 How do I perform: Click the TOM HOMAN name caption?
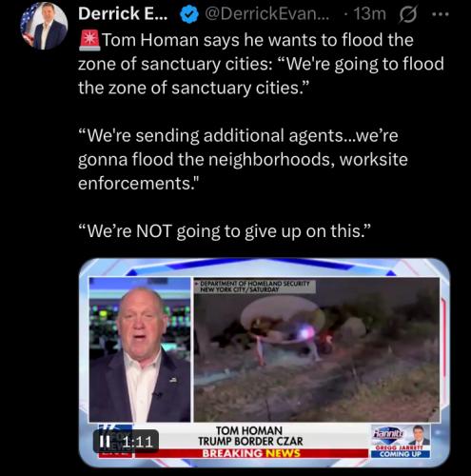(249, 430)
